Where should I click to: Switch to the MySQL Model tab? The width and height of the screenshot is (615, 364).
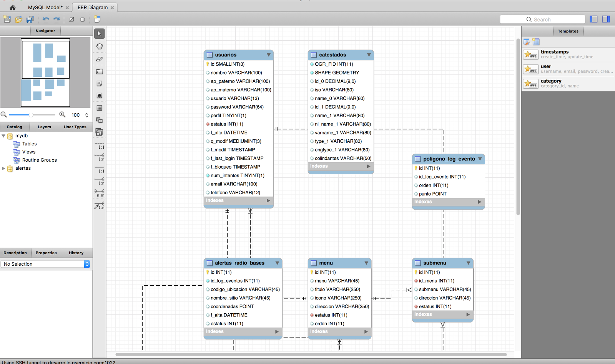pyautogui.click(x=44, y=7)
